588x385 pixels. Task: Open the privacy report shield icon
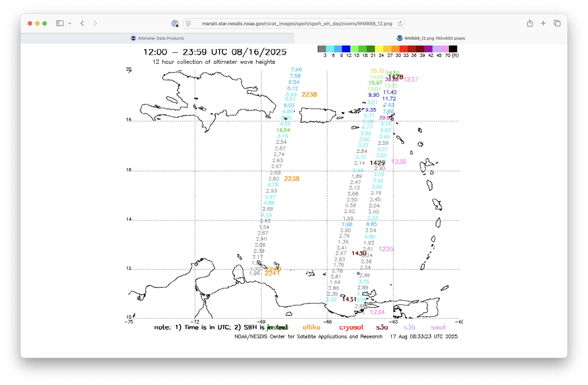(175, 23)
